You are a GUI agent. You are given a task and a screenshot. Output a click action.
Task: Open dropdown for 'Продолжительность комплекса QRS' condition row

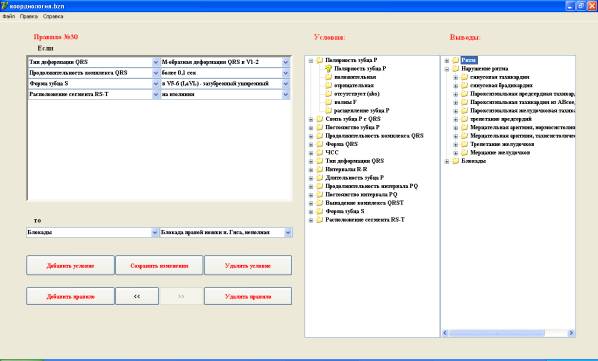156,73
